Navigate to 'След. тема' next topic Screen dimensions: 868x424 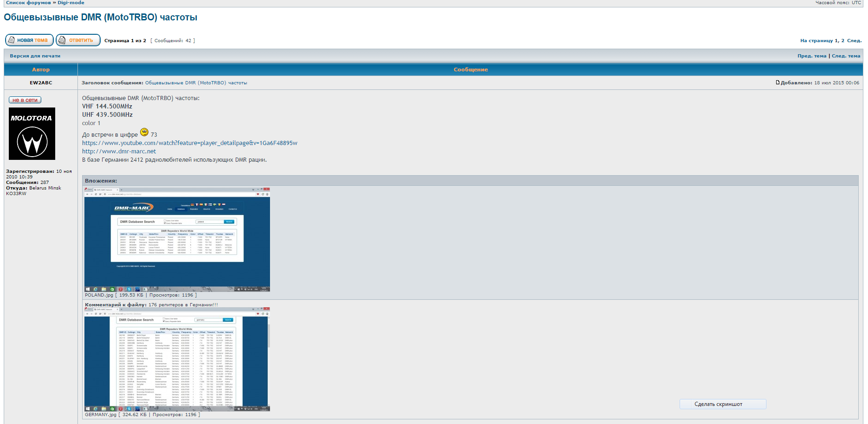(x=846, y=56)
